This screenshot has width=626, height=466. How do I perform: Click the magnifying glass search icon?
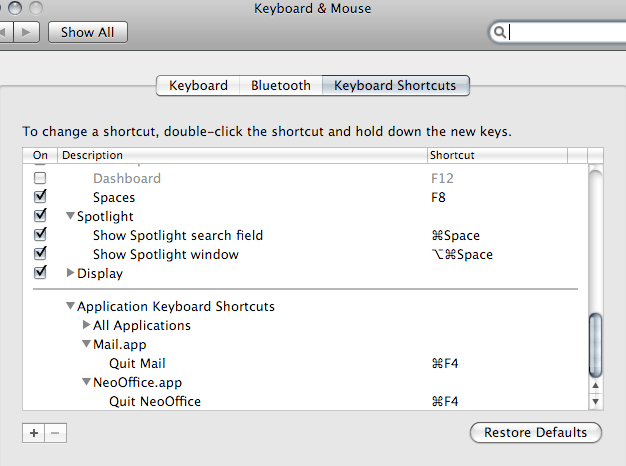[x=499, y=32]
